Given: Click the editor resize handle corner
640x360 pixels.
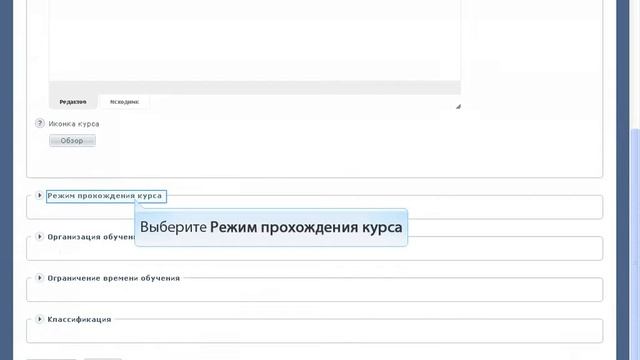Looking at the screenshot, I should click(x=458, y=106).
